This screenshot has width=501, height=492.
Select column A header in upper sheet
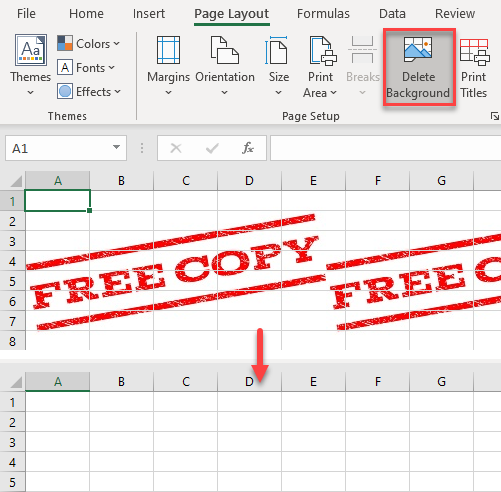58,181
